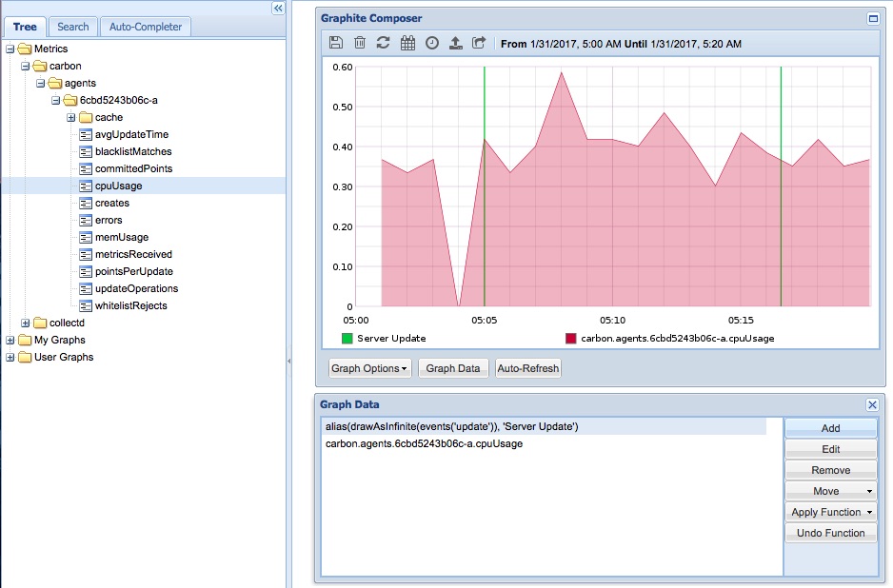Collapse the left panel with the double chevron
The height and width of the screenshot is (588, 893).
pos(278,8)
